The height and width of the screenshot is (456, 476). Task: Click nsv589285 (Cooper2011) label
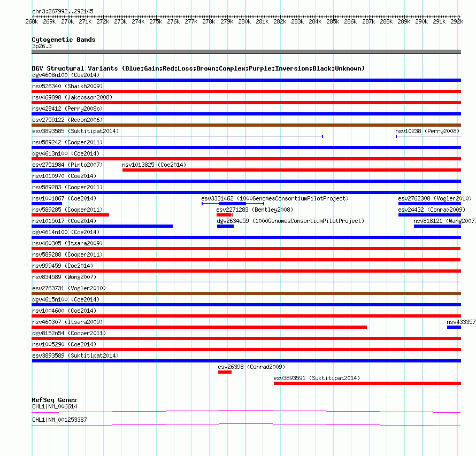pos(67,210)
